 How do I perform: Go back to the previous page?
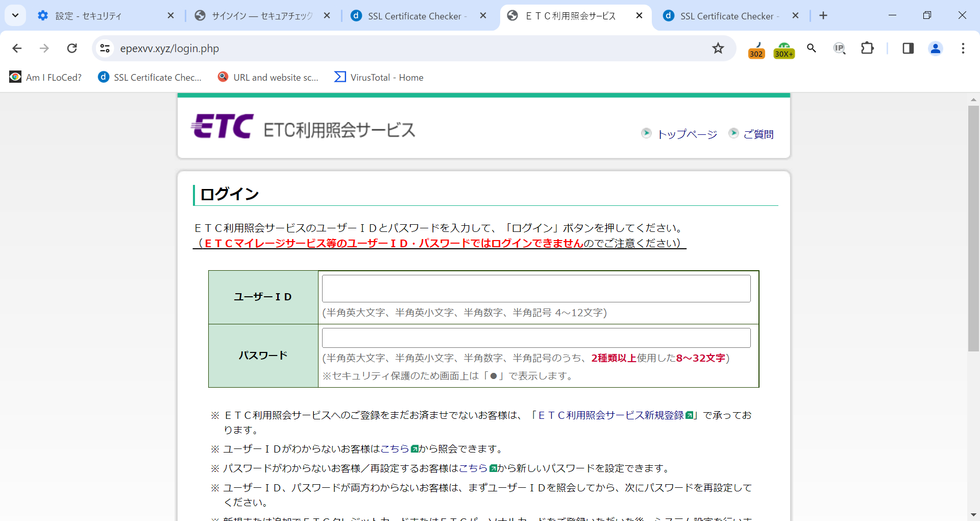click(x=17, y=48)
